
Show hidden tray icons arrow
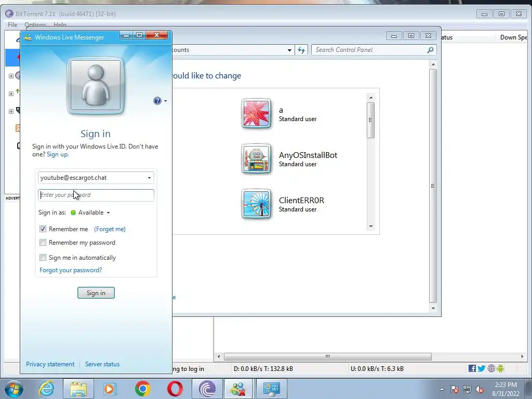[x=442, y=390]
